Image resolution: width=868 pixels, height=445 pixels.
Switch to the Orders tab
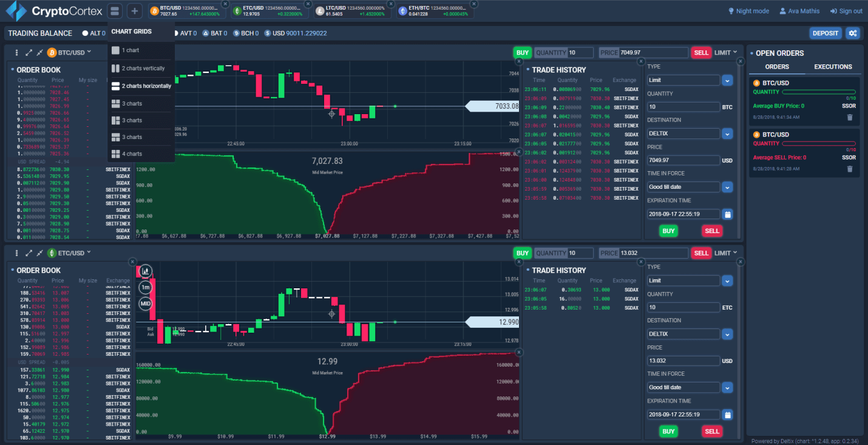point(777,67)
